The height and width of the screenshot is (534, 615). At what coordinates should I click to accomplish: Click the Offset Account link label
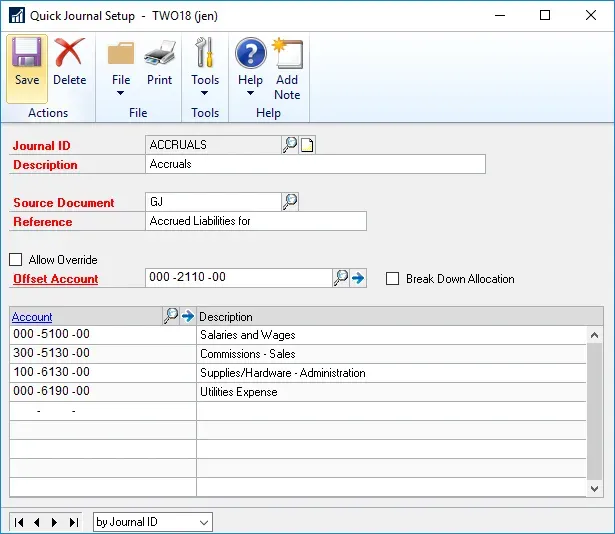pos(55,279)
